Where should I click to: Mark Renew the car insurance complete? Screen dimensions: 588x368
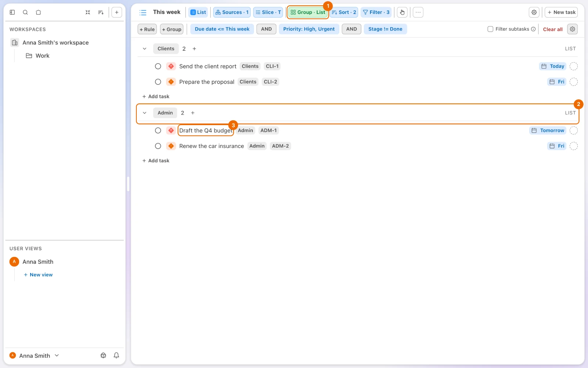click(158, 146)
